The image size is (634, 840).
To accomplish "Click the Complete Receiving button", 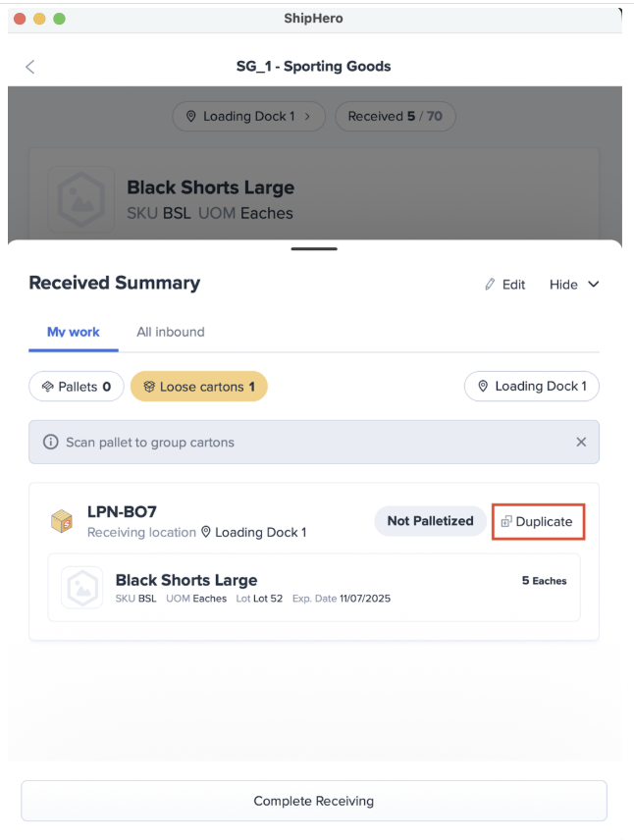I will tap(314, 801).
